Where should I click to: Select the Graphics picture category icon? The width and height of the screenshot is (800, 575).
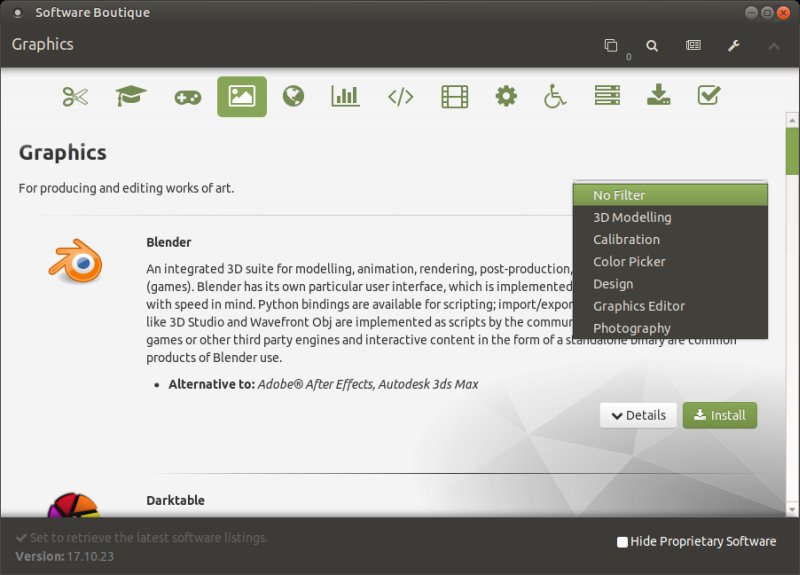click(x=242, y=96)
